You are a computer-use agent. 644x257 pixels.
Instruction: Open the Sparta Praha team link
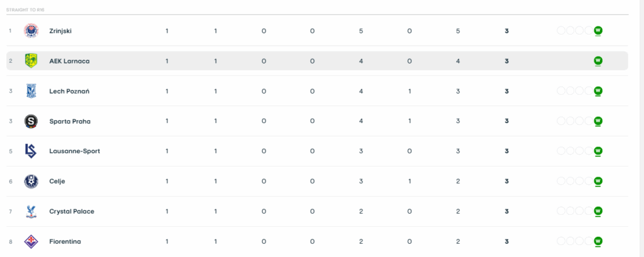pos(69,121)
